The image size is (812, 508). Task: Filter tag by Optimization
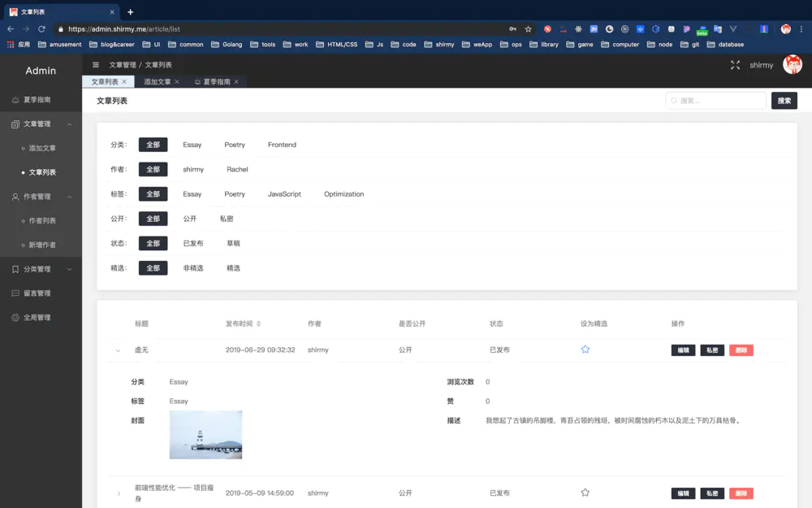pyautogui.click(x=343, y=194)
